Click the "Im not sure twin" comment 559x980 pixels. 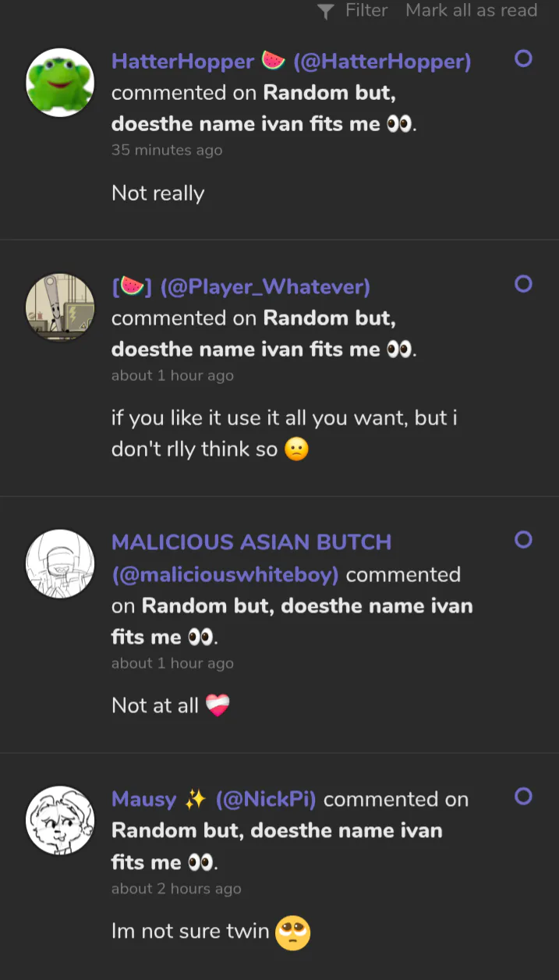click(x=190, y=930)
